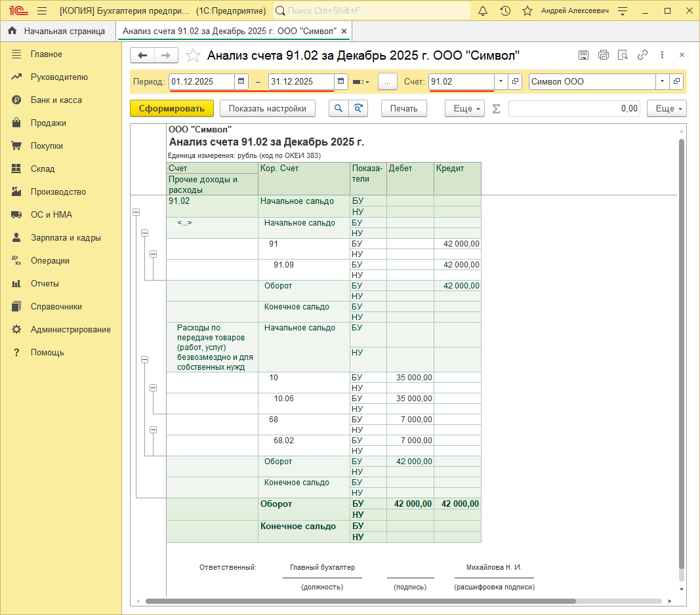Image resolution: width=700 pixels, height=615 pixels.
Task: Click the Сформировать button
Action: pos(172,108)
